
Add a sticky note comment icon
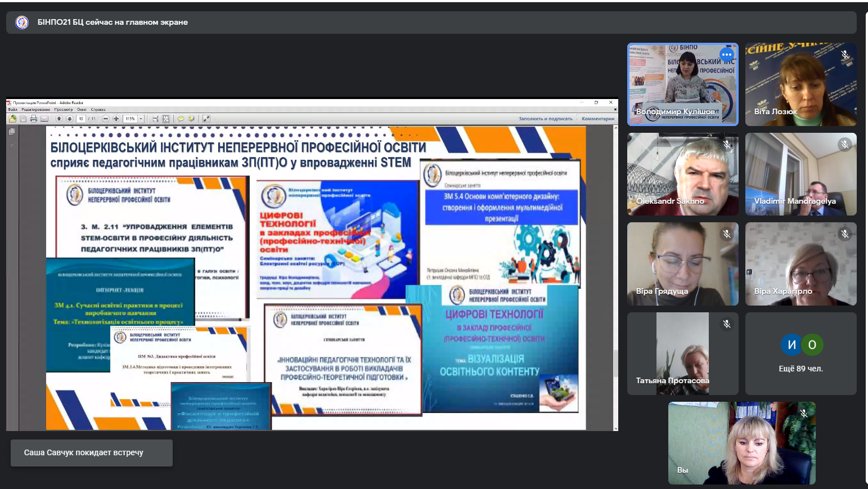pos(181,119)
